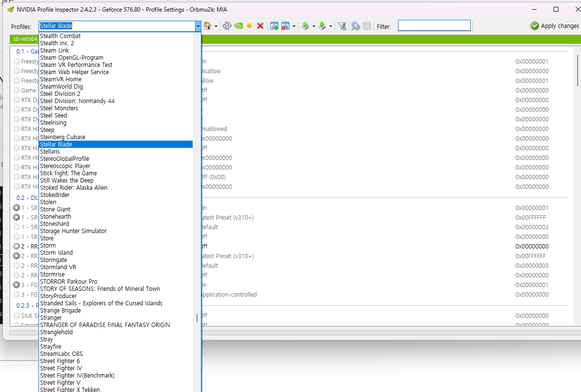
Task: Click the export profiles up-arrow icon
Action: (305, 26)
